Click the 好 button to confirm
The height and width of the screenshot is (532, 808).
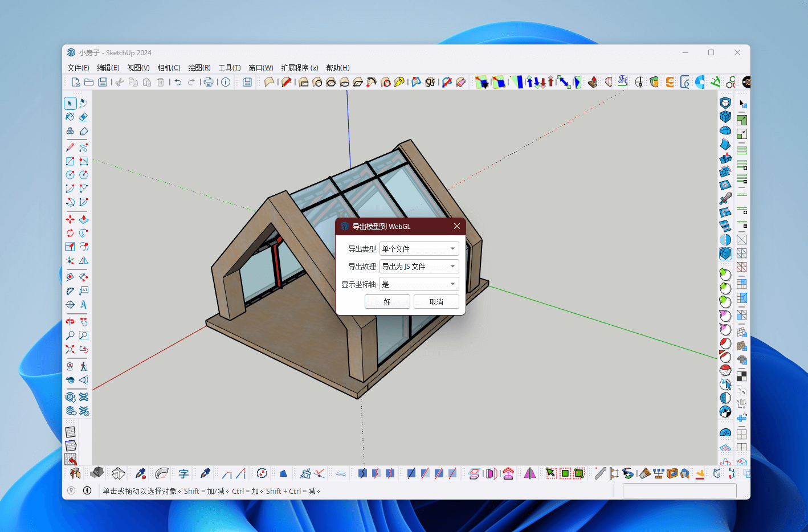[387, 302]
